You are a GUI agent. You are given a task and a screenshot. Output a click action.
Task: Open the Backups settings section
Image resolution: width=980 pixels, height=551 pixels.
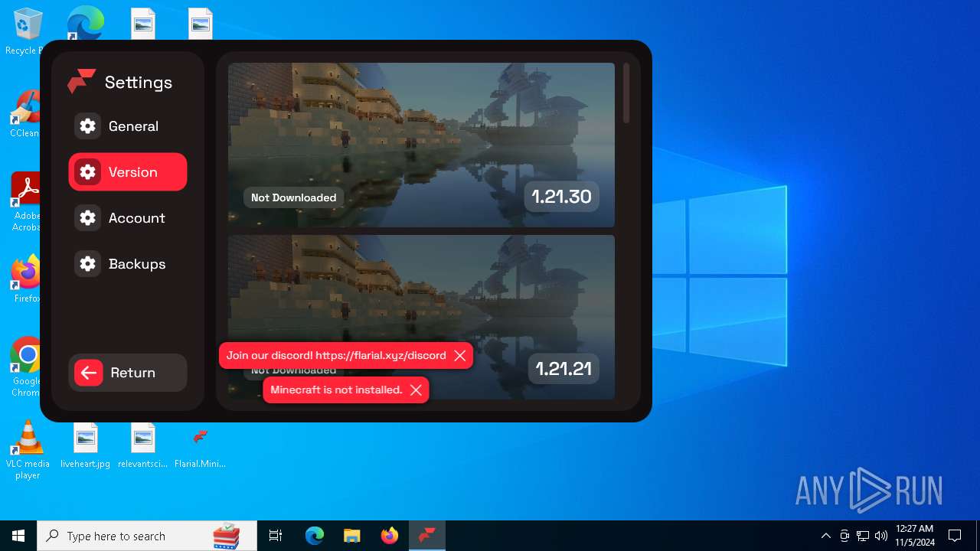[127, 264]
